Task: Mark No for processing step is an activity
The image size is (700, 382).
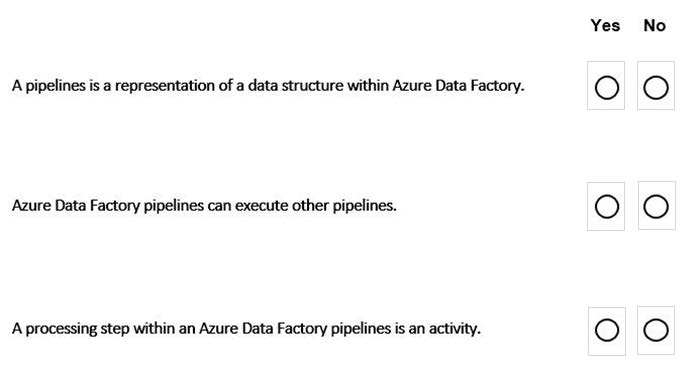Action: [655, 330]
